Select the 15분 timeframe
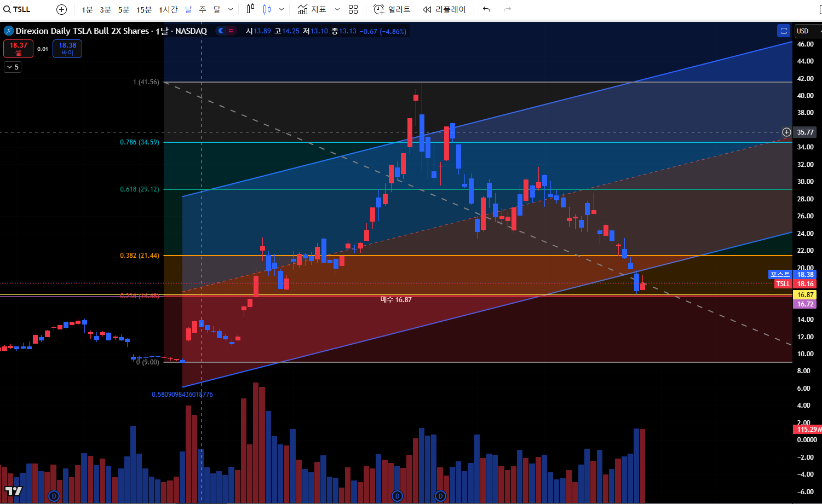The image size is (822, 504). tap(144, 10)
